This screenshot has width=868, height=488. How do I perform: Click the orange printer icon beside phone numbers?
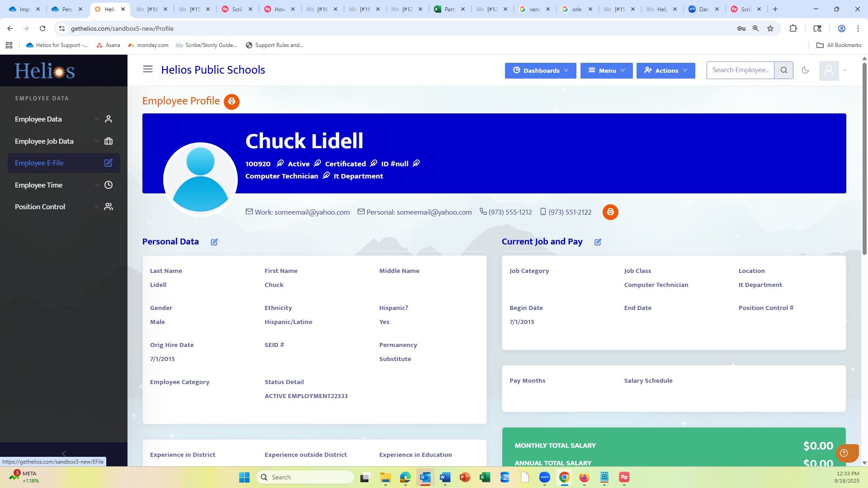(610, 212)
